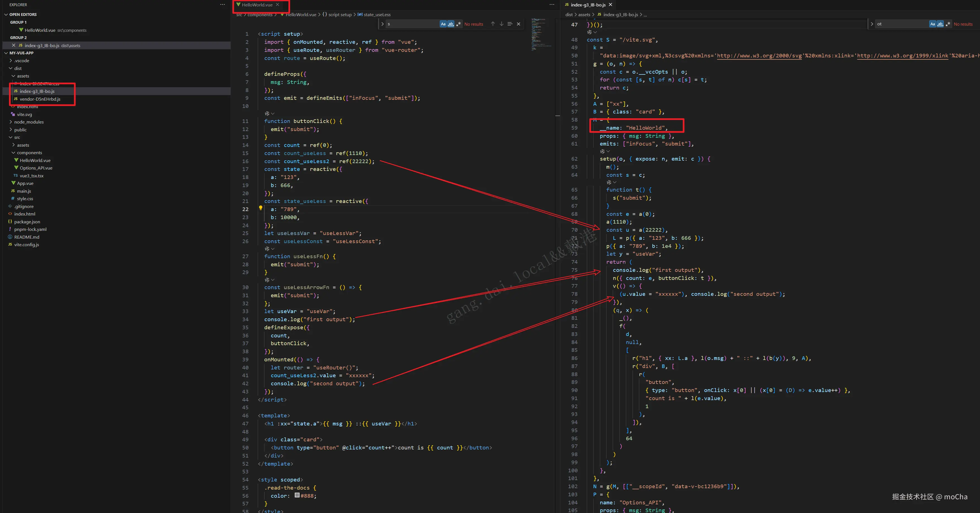The height and width of the screenshot is (513, 980).
Task: Toggle Match Whole Word in the left find widget
Action: [x=451, y=24]
